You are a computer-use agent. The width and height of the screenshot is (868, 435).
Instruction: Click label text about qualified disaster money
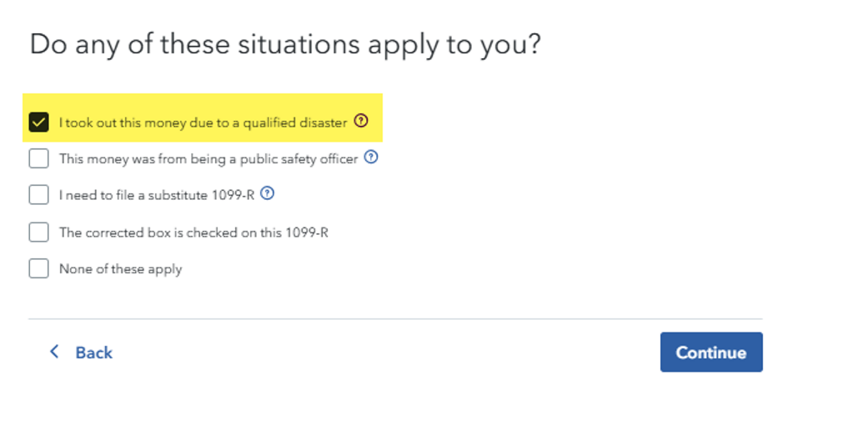pos(203,122)
